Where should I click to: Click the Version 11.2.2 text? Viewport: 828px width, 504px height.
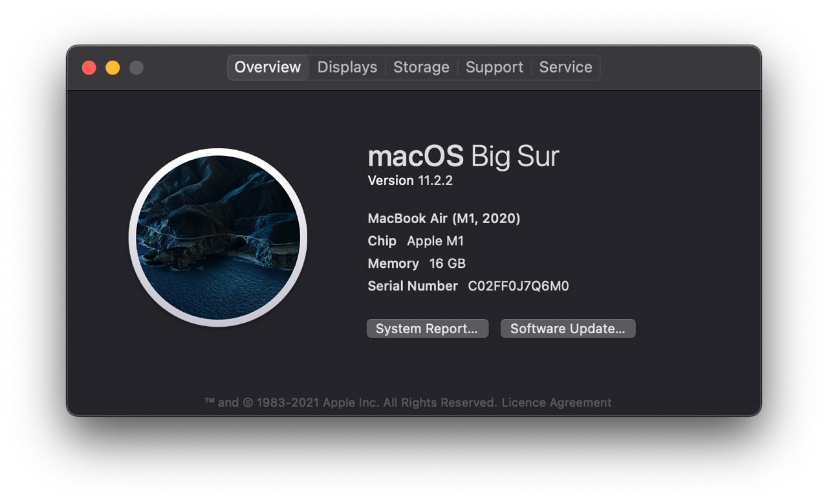coord(410,181)
